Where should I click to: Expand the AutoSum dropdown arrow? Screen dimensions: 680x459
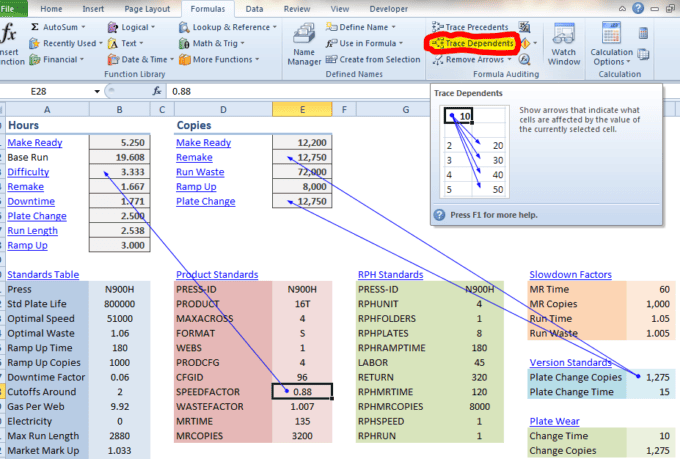pyautogui.click(x=83, y=27)
